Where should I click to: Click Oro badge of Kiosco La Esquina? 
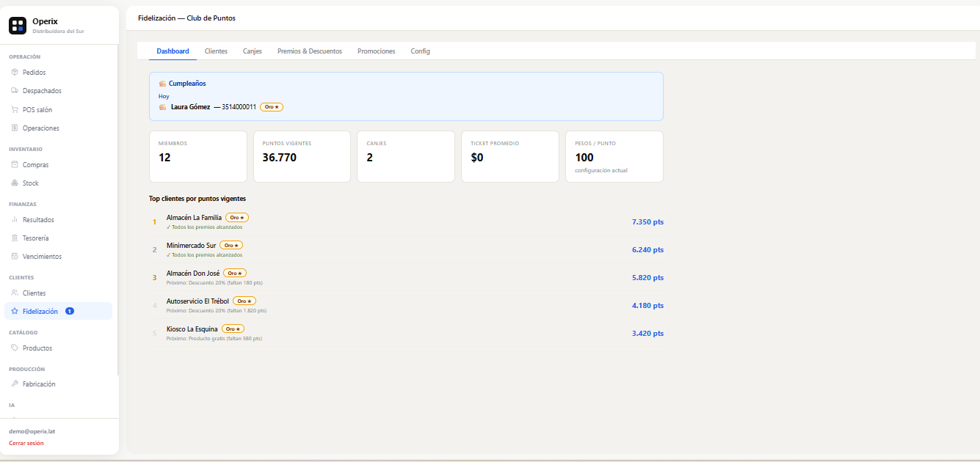233,329
